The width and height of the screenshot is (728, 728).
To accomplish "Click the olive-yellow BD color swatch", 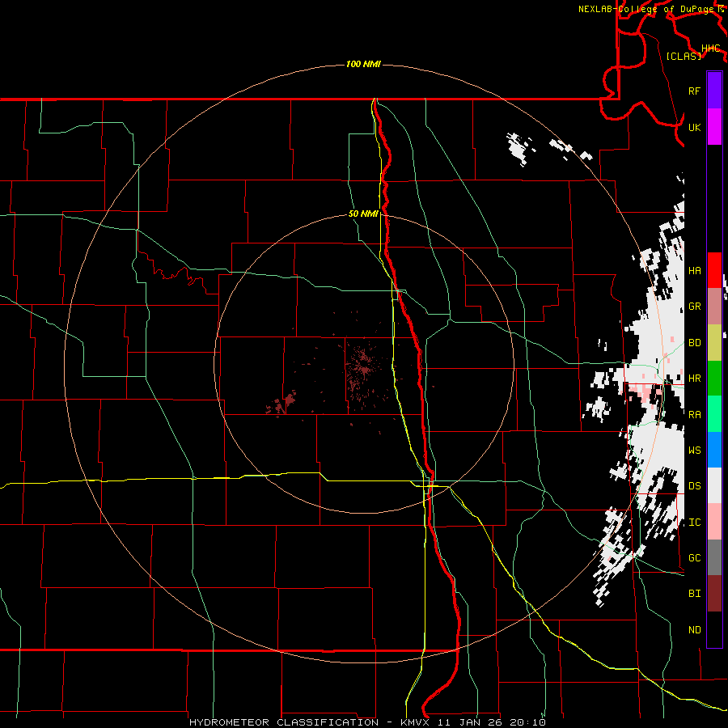I will click(714, 343).
